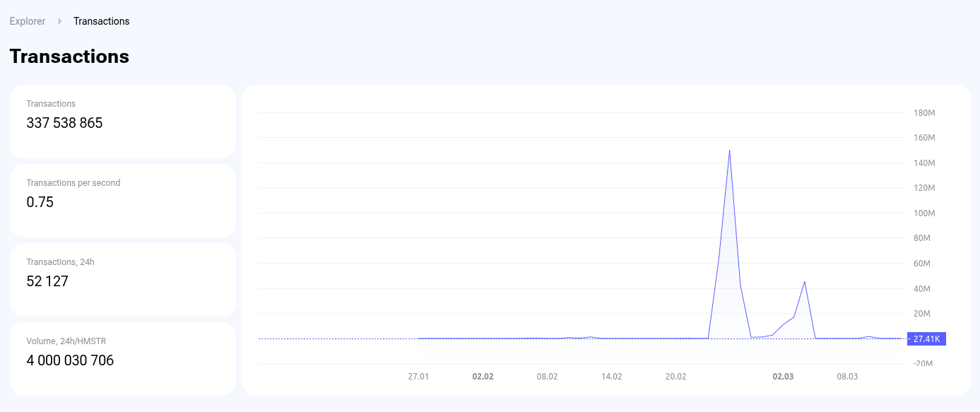Click the second chart peak near 45M
This screenshot has width=980, height=412.
(805, 282)
